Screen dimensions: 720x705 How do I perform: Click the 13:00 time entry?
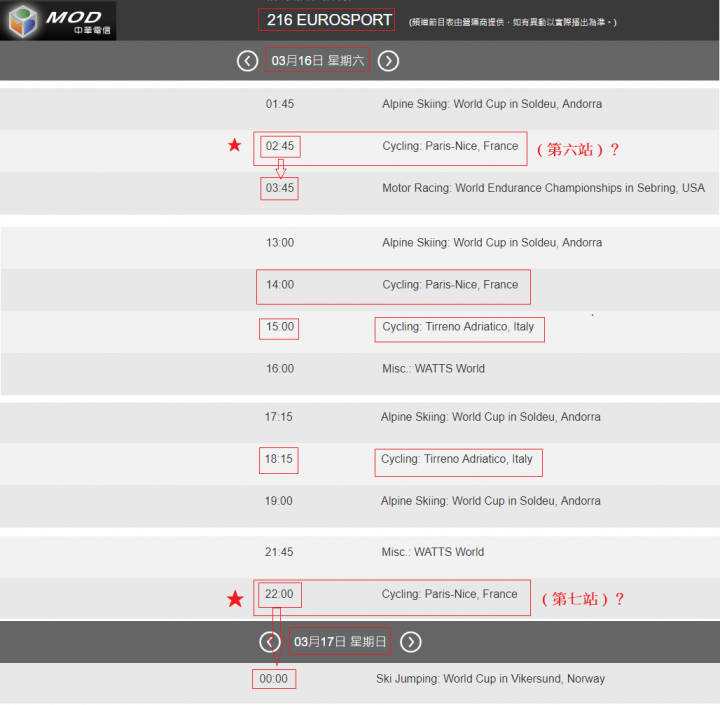tap(280, 243)
